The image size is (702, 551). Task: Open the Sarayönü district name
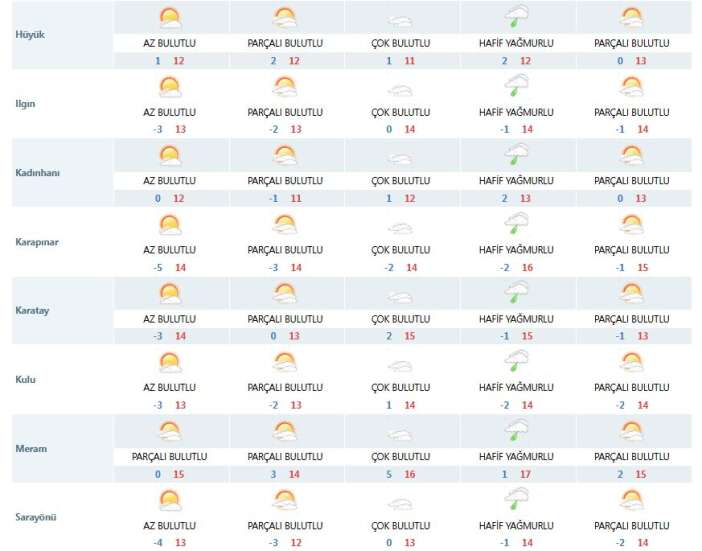point(37,517)
